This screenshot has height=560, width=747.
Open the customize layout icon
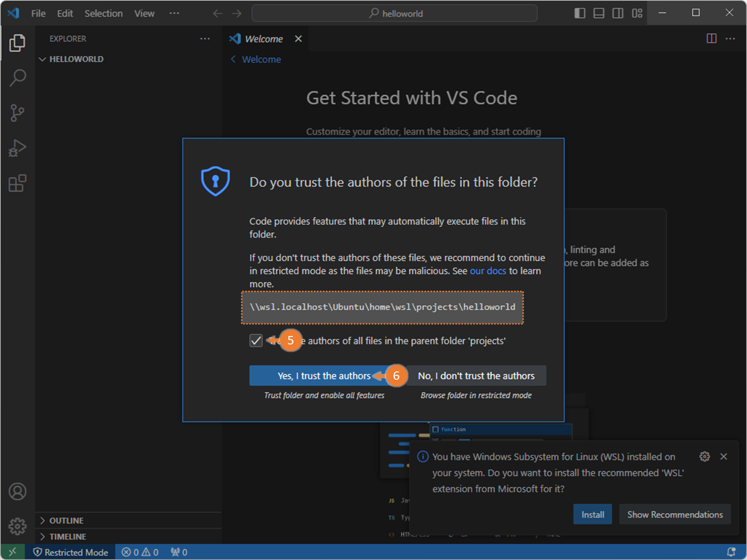tap(637, 13)
